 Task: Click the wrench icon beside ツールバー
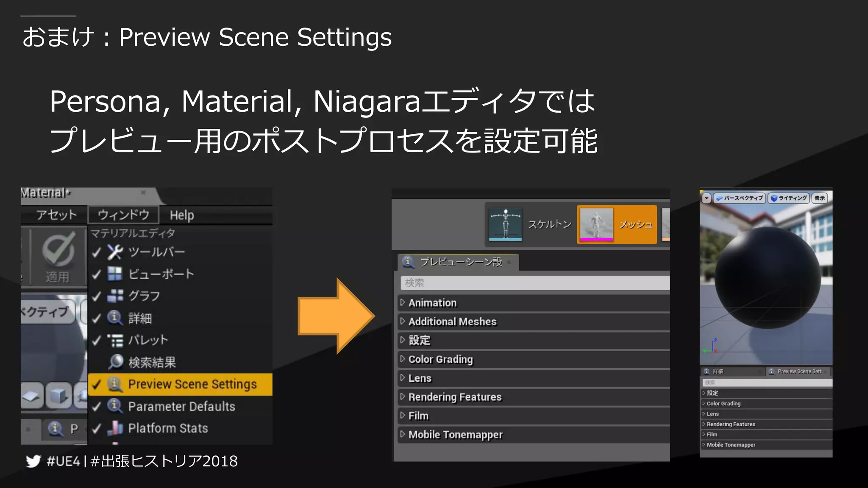pyautogui.click(x=115, y=252)
